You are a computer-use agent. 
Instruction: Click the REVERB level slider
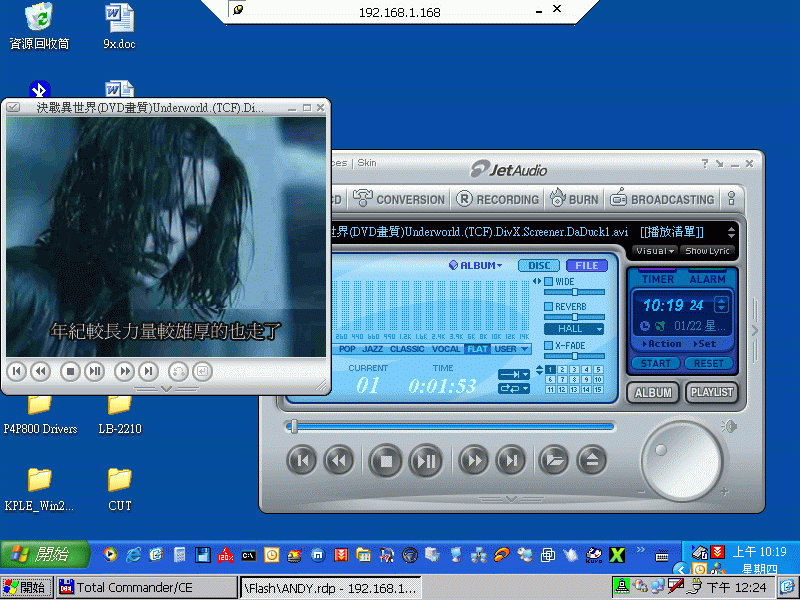coord(574,317)
